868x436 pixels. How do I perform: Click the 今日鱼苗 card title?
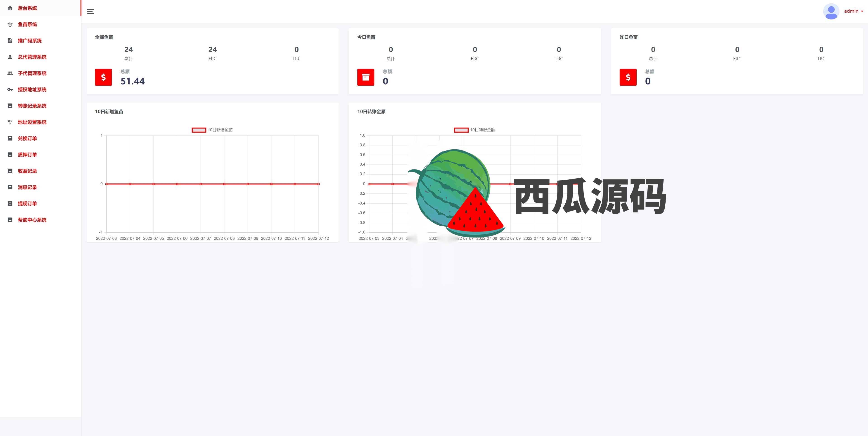[x=366, y=37]
